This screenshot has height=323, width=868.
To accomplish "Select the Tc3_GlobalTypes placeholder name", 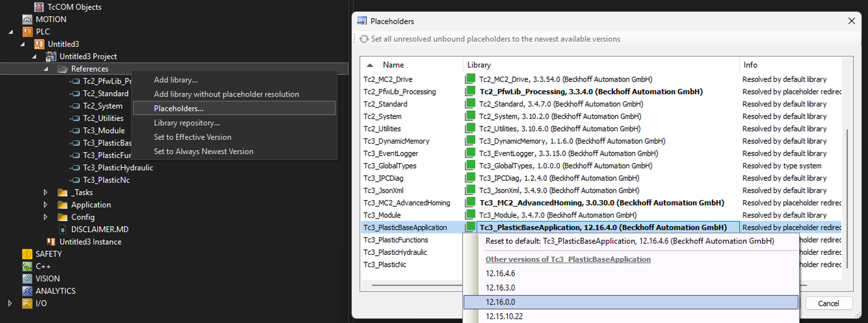I will [390, 165].
